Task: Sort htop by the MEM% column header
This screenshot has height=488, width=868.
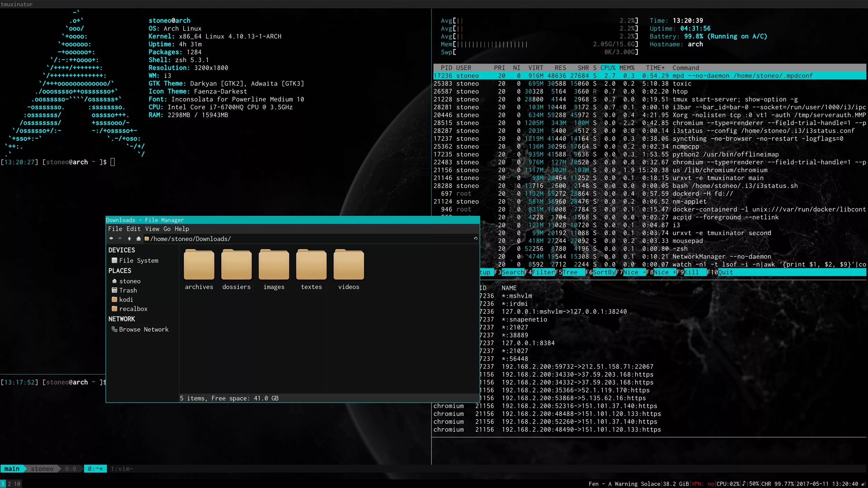Action: pyautogui.click(x=626, y=68)
